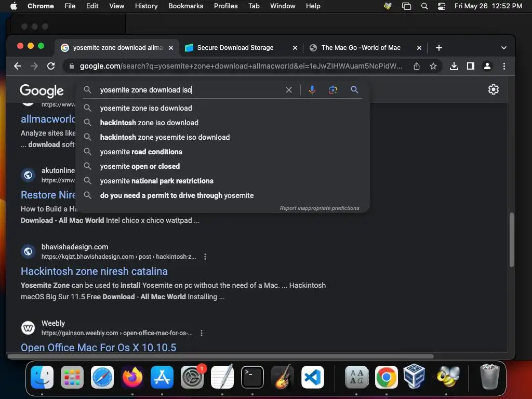Image resolution: width=532 pixels, height=399 pixels.
Task: Open Visual Studio Code from the Dock
Action: (x=312, y=377)
